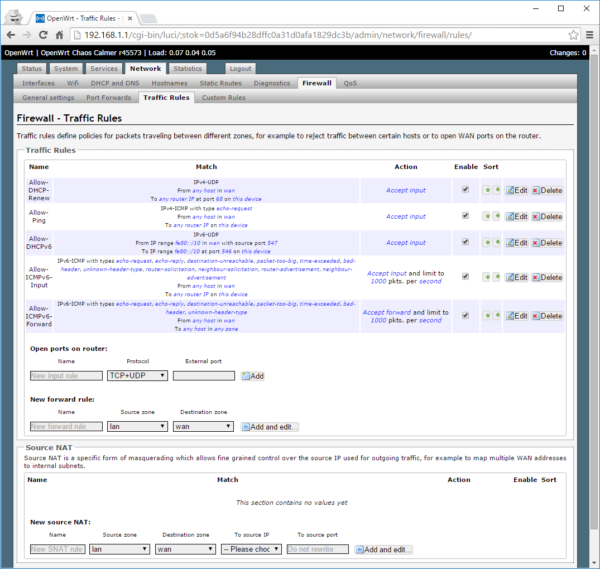Toggle the Allow-ICMPv6-Forward enable checkbox
600x569 pixels.
click(465, 315)
